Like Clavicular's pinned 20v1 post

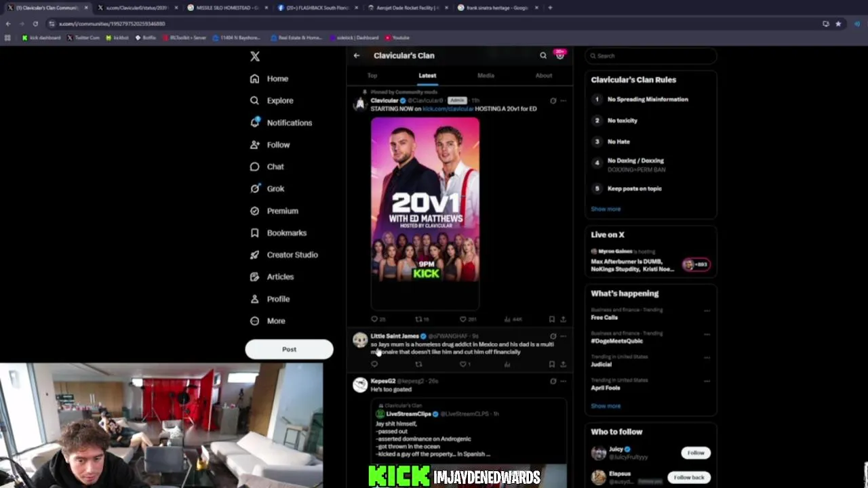[463, 319]
